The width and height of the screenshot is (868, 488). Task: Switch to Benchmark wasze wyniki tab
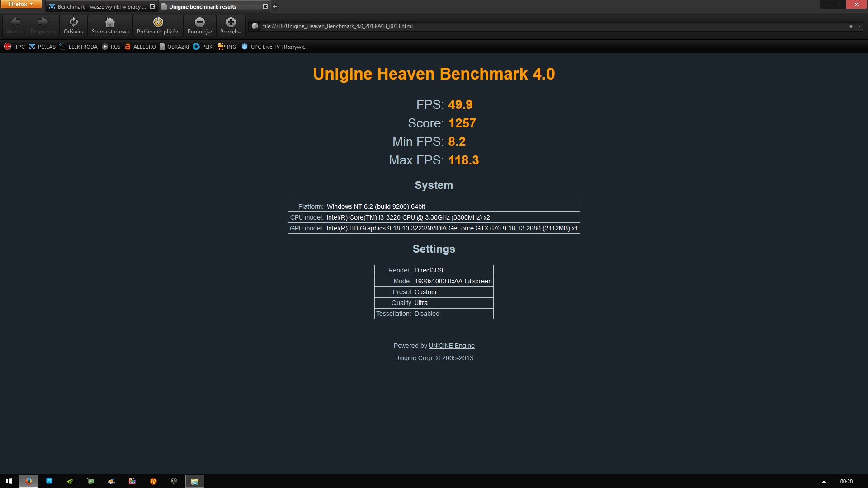pyautogui.click(x=99, y=7)
